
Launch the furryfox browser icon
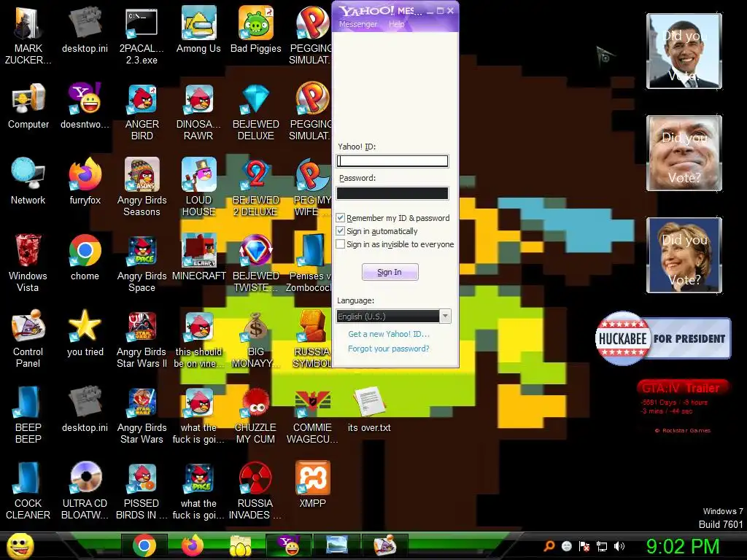(x=85, y=182)
